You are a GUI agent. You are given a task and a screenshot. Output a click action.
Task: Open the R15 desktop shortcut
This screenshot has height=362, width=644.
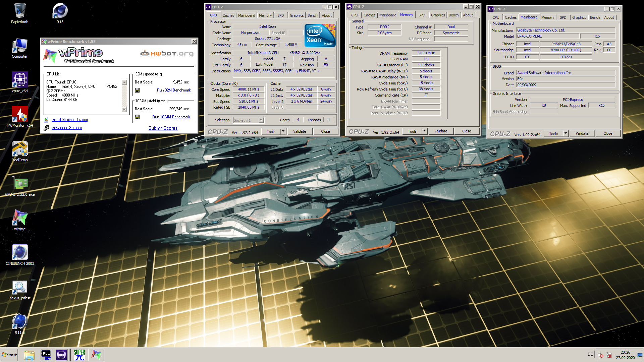60,13
